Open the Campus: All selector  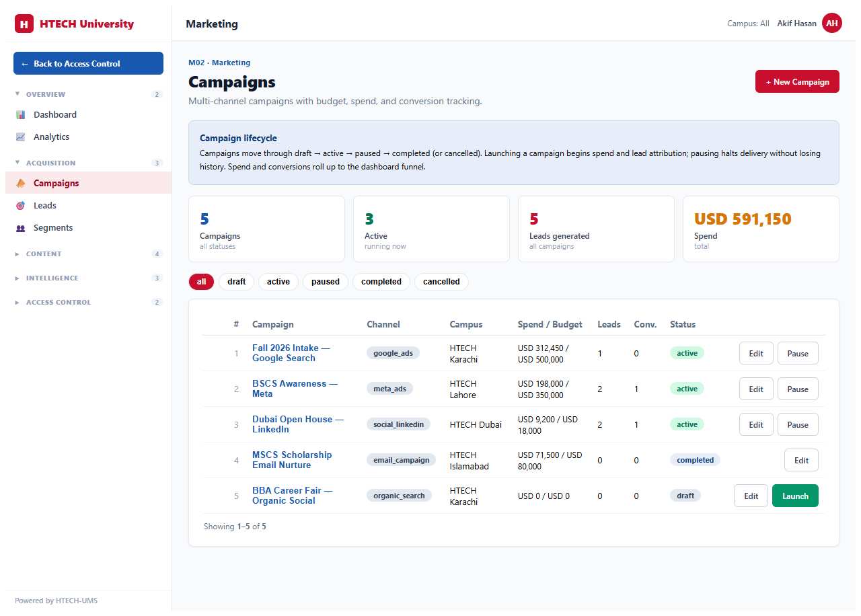(x=748, y=24)
